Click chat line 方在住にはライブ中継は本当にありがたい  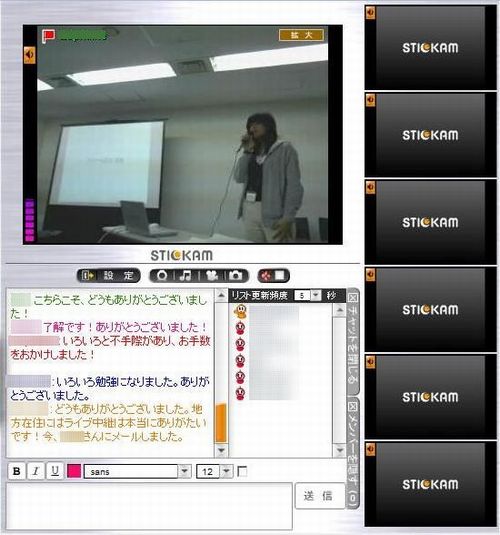(x=109, y=423)
